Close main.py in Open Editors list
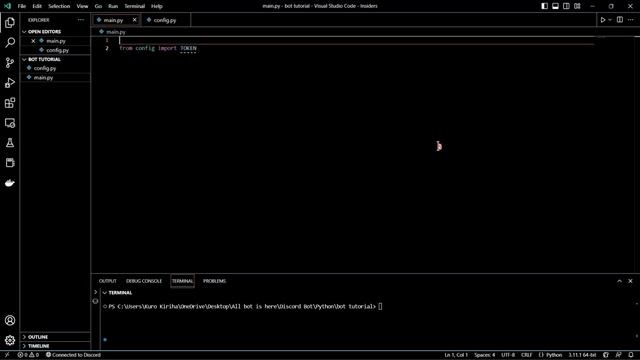The image size is (640, 360). pos(33,41)
